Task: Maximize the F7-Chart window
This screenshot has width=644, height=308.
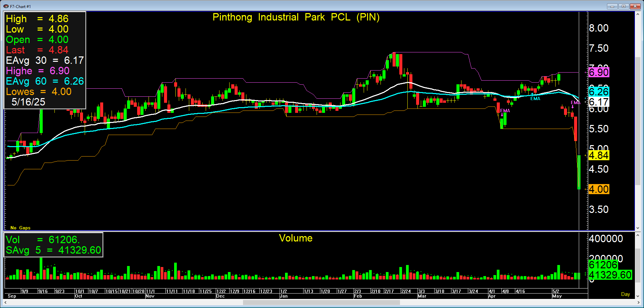Action: click(x=623, y=6)
